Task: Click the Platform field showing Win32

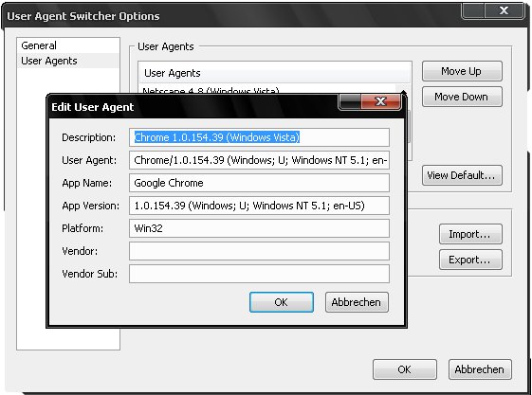Action: tap(259, 228)
